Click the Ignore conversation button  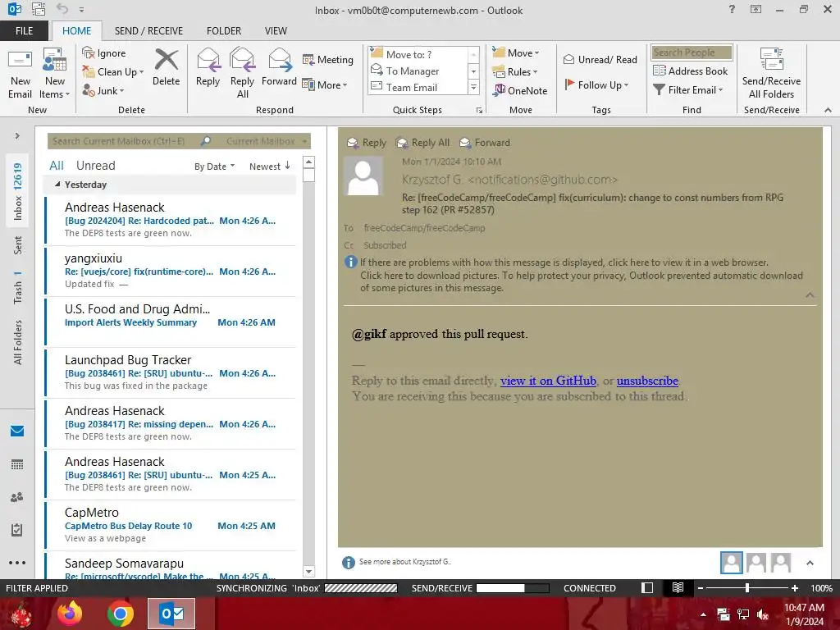(104, 53)
